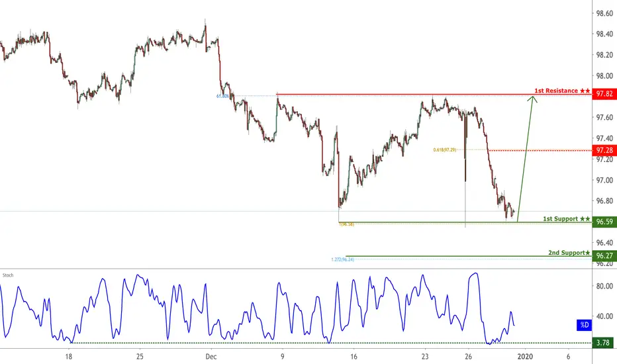617x364 pixels.
Task: Click the 'Stoch' indicator title
Action: pyautogui.click(x=8, y=275)
